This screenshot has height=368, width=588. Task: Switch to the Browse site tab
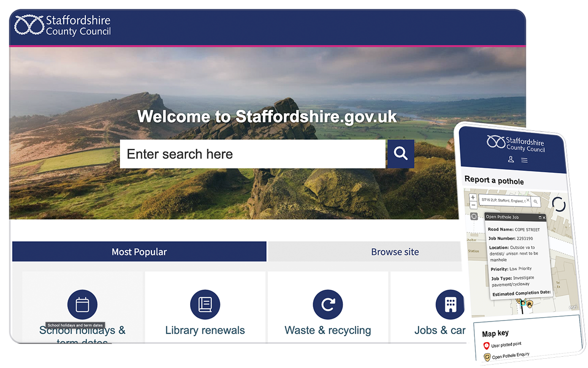pos(394,252)
